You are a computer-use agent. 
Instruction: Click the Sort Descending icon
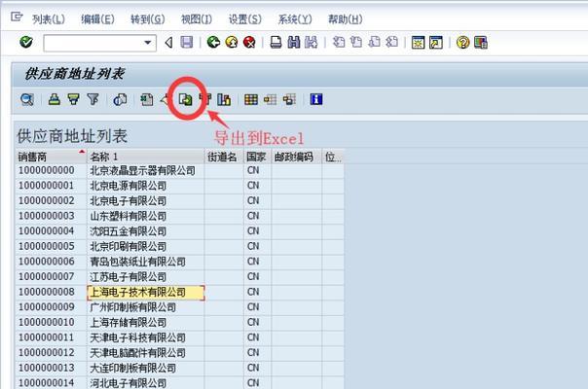(x=74, y=100)
